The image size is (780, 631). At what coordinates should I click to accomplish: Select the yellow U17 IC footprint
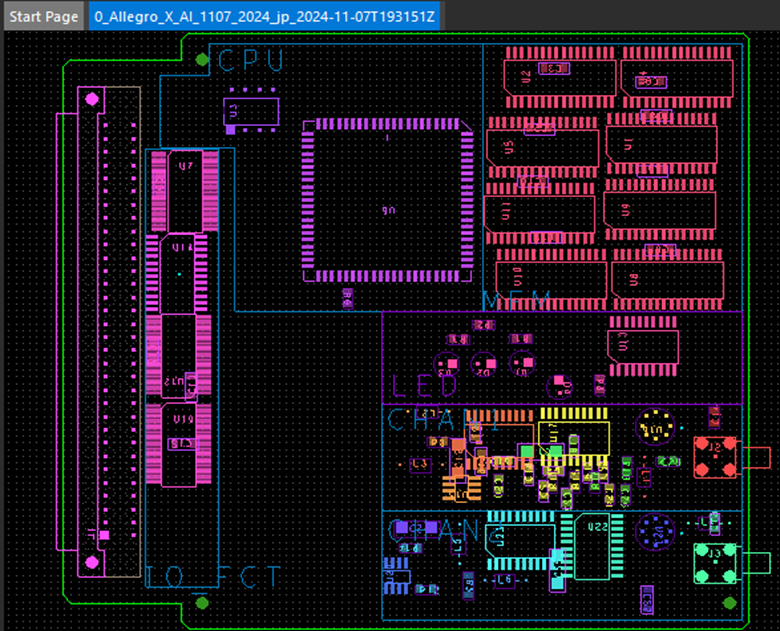573,436
